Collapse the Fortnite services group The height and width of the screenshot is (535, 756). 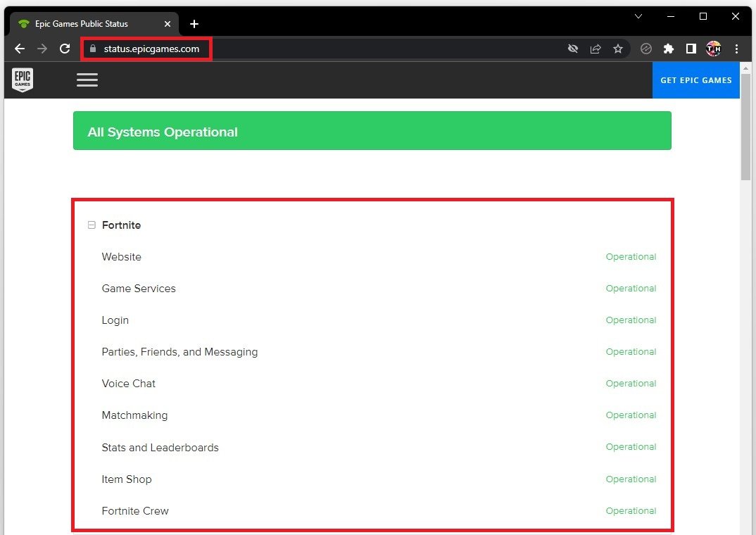[x=92, y=225]
